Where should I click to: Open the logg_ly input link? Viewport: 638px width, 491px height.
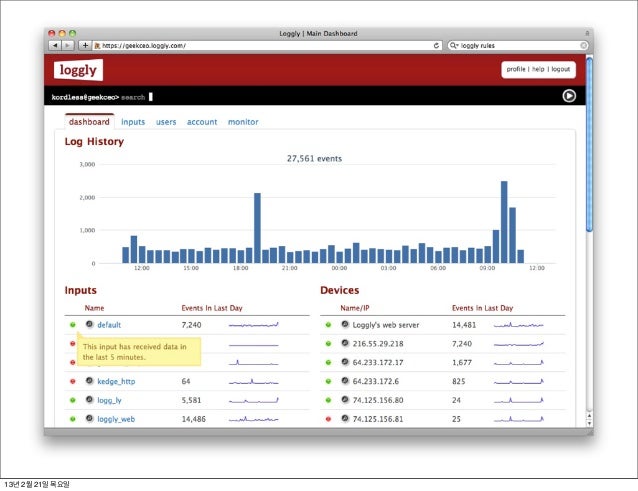(109, 400)
